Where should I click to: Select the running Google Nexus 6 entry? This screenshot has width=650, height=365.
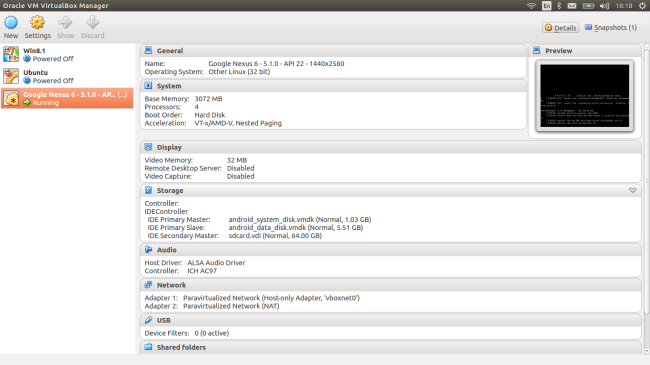(x=67, y=98)
